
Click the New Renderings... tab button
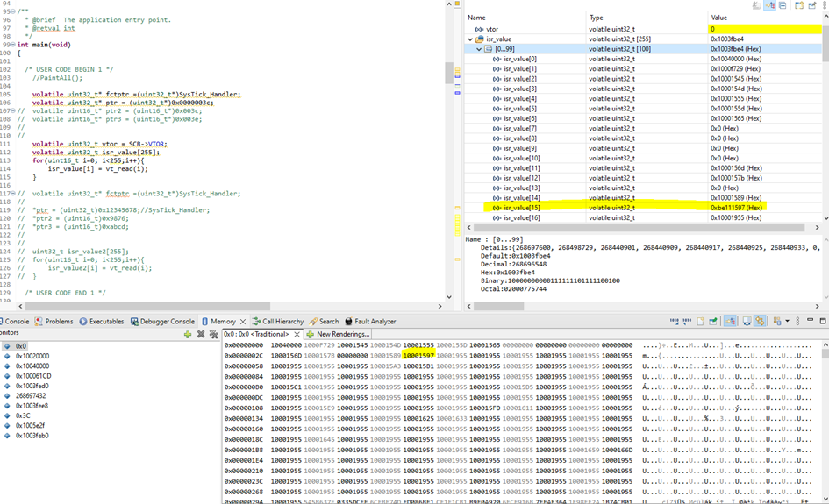point(338,334)
